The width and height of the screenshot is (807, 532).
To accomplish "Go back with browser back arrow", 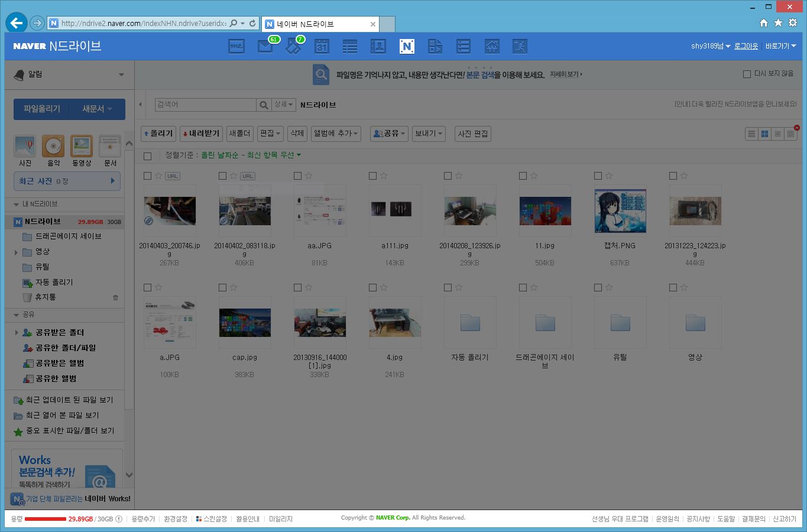I will point(17,23).
